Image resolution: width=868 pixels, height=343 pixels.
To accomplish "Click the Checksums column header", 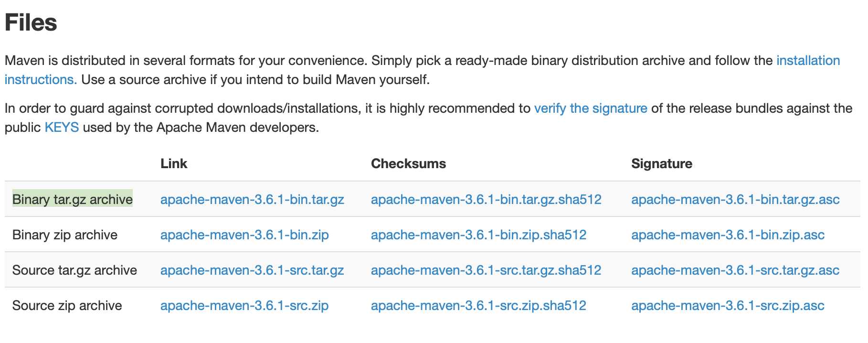I will (408, 163).
